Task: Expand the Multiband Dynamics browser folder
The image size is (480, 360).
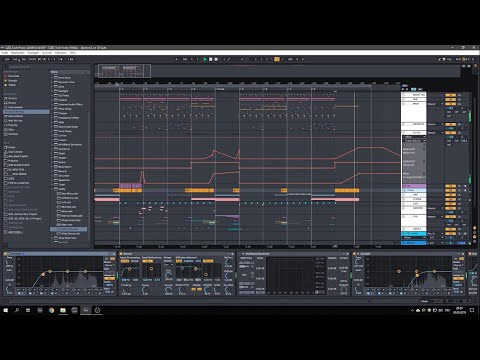Action: pos(52,144)
